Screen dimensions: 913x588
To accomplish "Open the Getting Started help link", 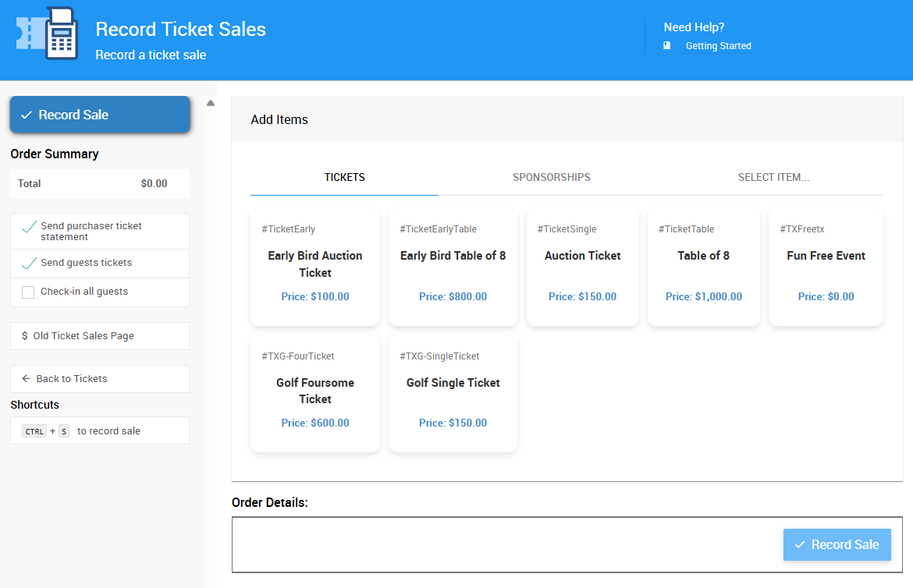I will (718, 45).
